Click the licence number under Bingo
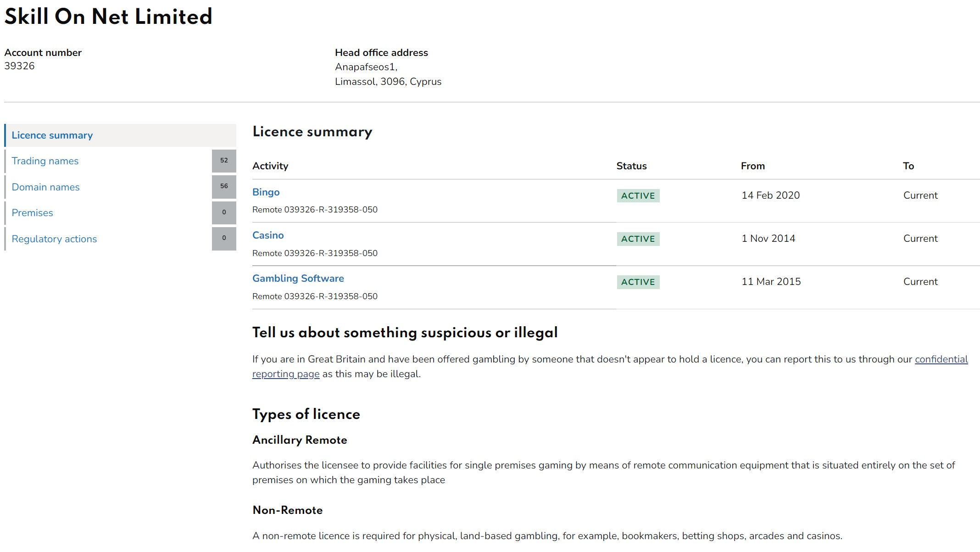Image resolution: width=980 pixels, height=552 pixels. tap(315, 210)
